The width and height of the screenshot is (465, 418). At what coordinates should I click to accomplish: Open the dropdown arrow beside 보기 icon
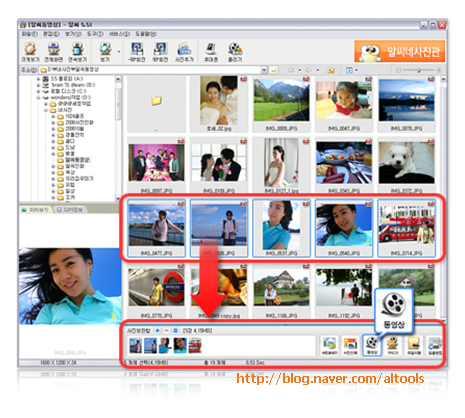click(119, 52)
